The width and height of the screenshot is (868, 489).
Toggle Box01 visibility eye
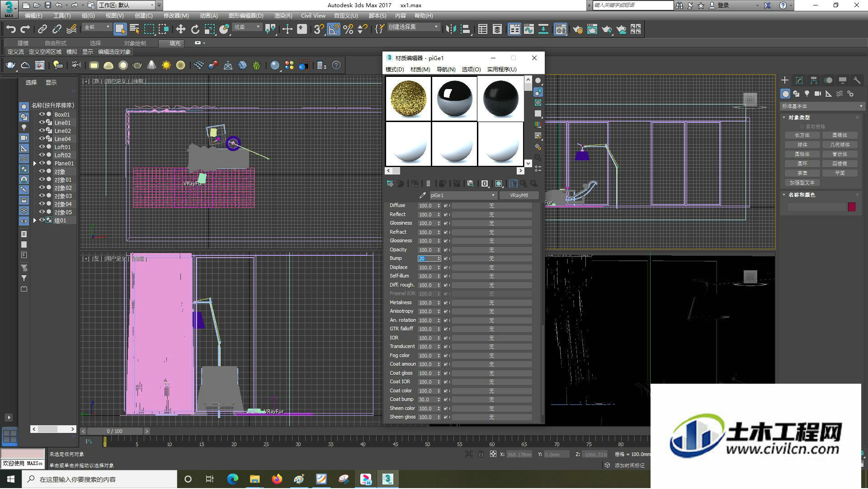pos(42,114)
